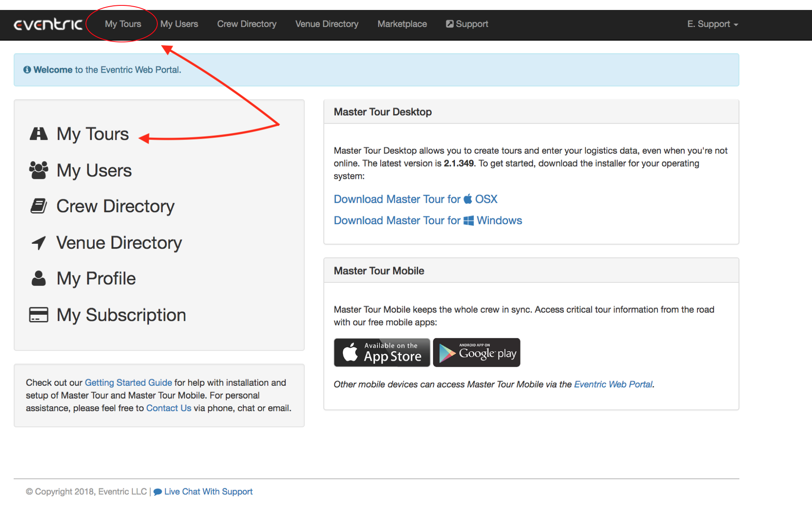Click the Master Tour Desktop panel heading
Viewport: 812px width, 512px height.
383,112
